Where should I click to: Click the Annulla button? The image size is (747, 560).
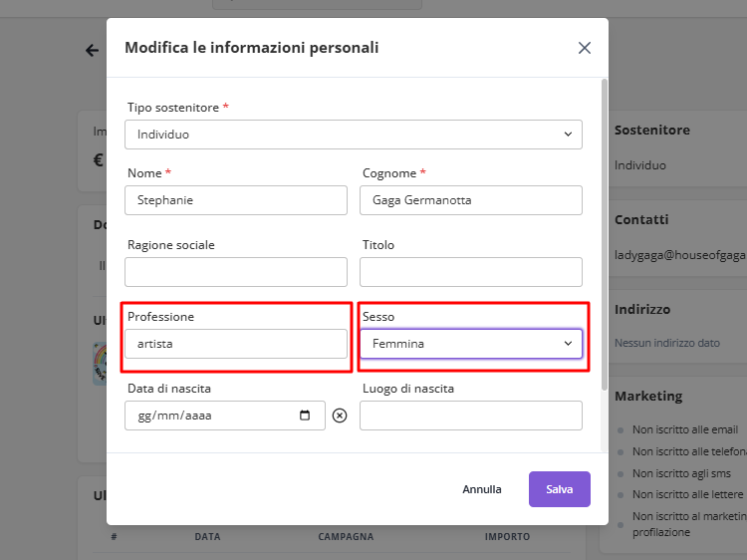(482, 489)
